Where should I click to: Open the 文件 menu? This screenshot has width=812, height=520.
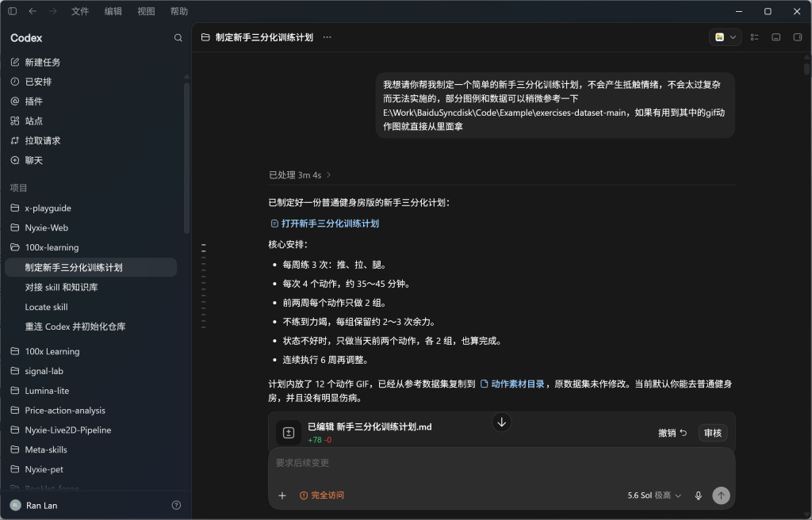(80, 11)
